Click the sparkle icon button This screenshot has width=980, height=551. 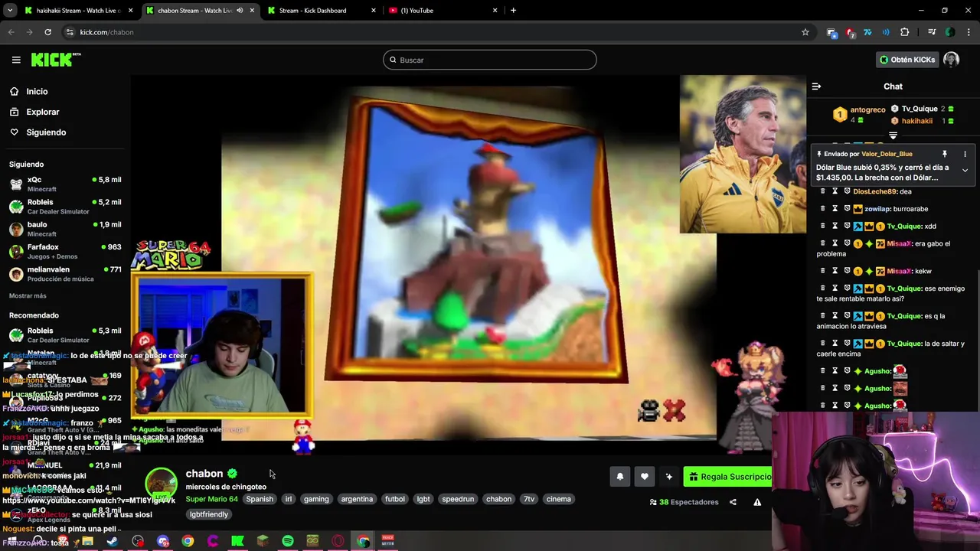[669, 477]
